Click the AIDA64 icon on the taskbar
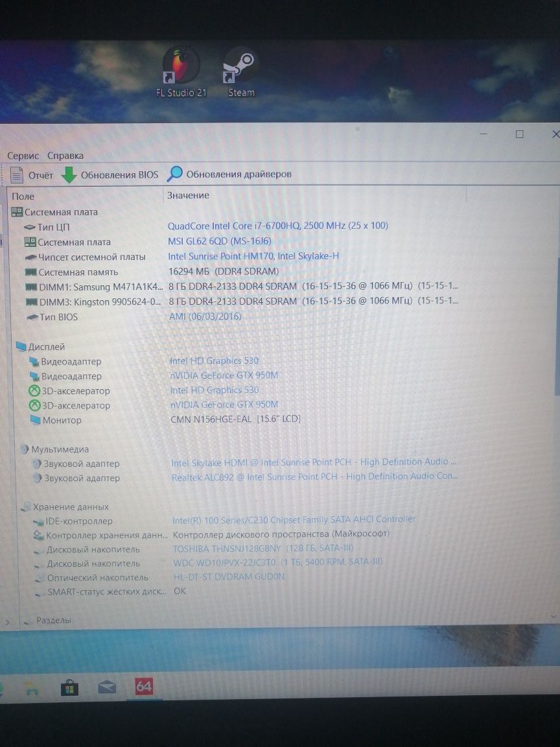 click(x=145, y=686)
